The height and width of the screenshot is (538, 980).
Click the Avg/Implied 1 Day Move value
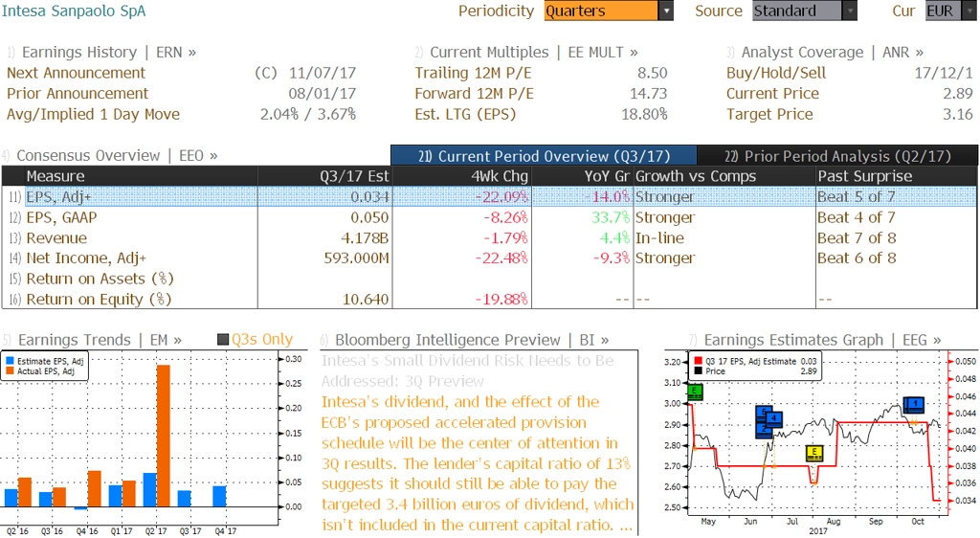(308, 114)
